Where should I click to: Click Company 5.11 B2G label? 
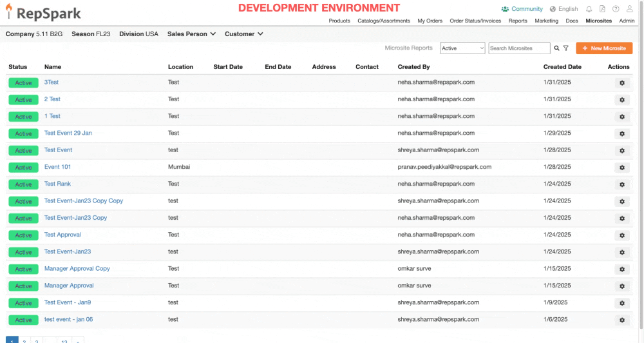[x=34, y=34]
